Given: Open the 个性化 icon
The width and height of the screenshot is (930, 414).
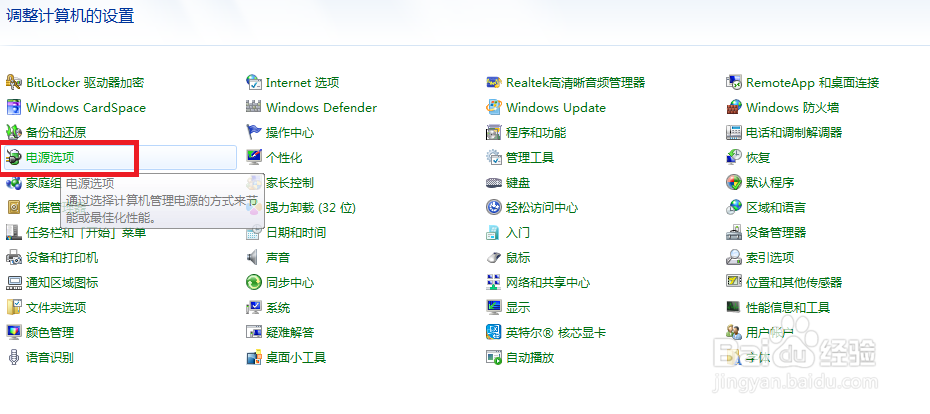Looking at the screenshot, I should point(254,157).
